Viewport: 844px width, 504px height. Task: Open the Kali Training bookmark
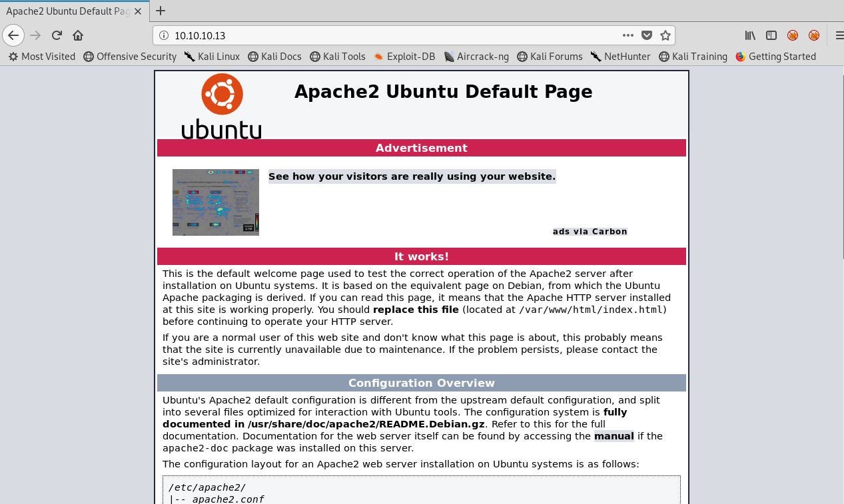(x=693, y=57)
